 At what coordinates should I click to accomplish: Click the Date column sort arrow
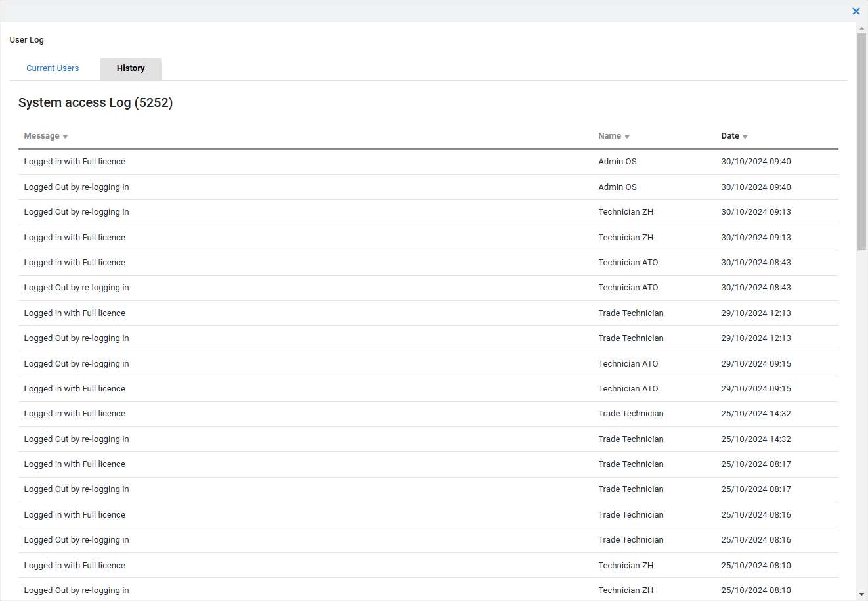tap(745, 137)
